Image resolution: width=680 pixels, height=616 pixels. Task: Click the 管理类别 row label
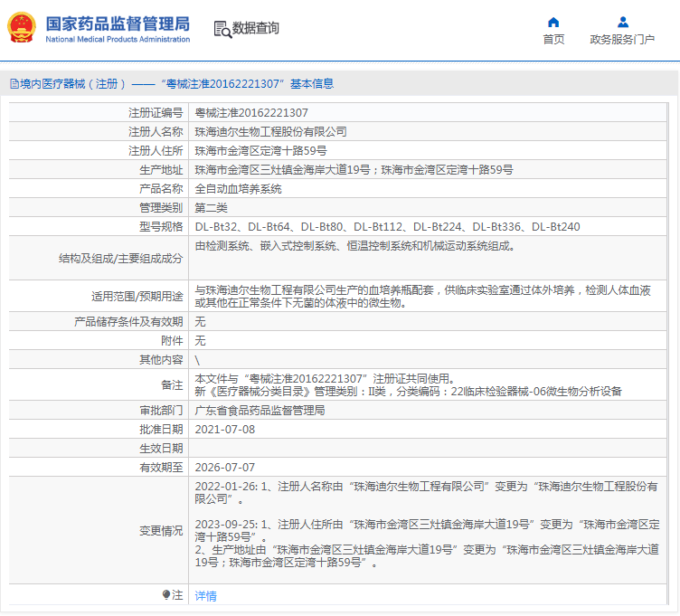point(161,208)
